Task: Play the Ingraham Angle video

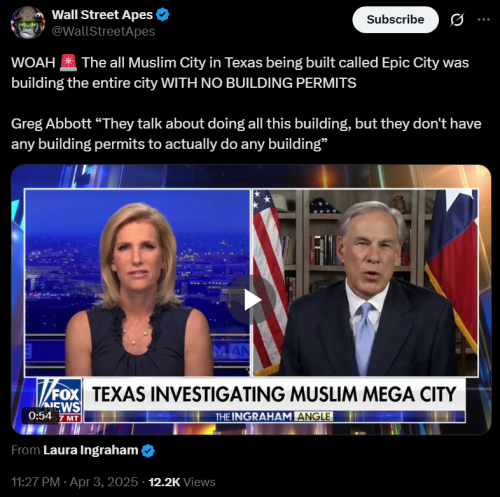Action: coord(252,300)
